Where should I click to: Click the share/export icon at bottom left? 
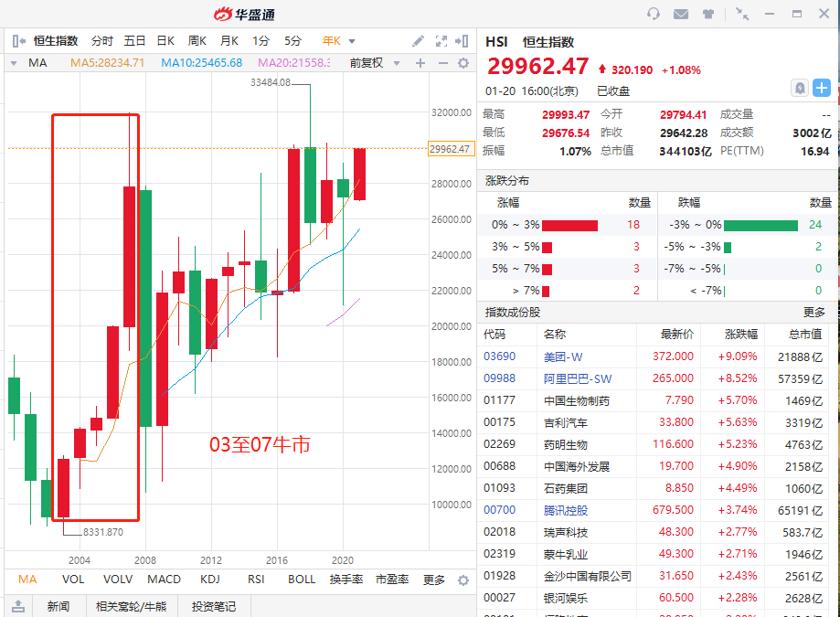tap(18, 606)
